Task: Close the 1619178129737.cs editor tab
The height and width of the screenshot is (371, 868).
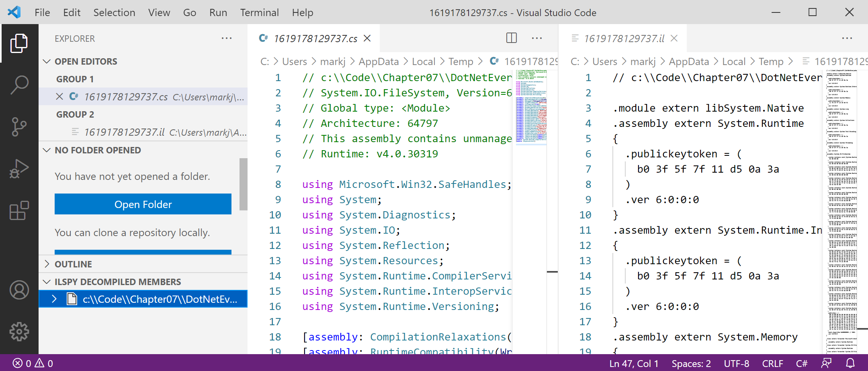Action: [367, 38]
